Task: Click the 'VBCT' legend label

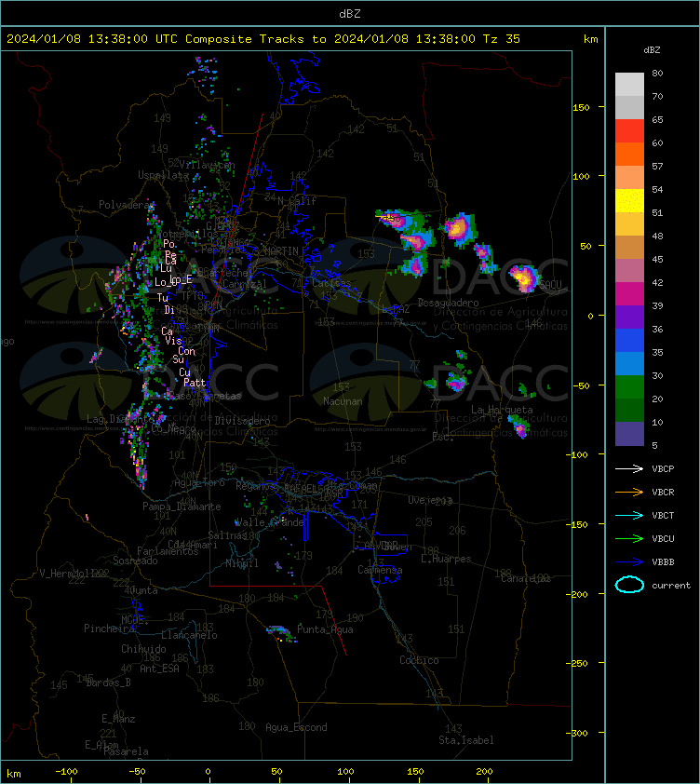Action: 663,516
